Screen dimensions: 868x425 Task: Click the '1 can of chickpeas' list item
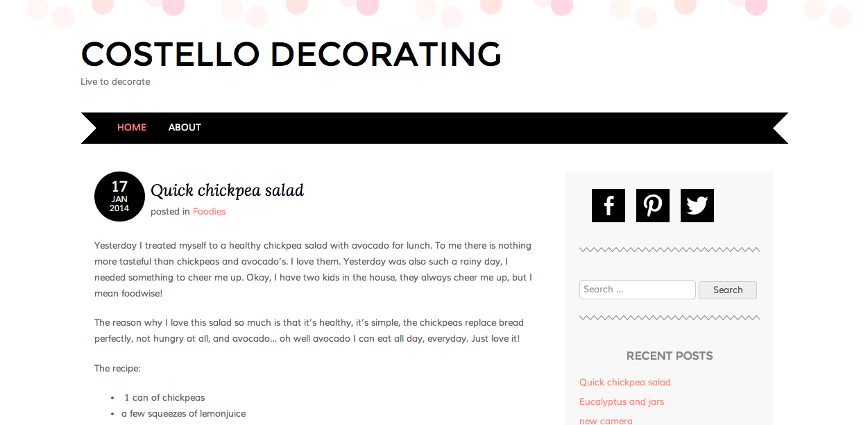[x=164, y=398]
